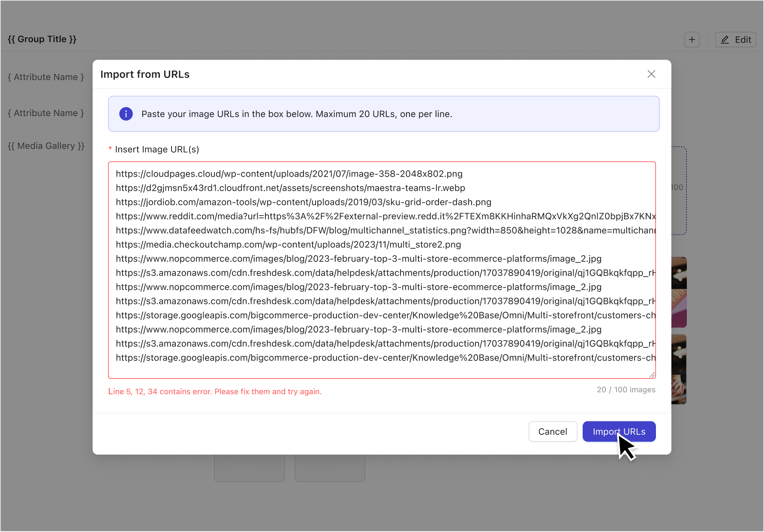
Task: Click the {{ Group Title }} heading
Action: [42, 39]
